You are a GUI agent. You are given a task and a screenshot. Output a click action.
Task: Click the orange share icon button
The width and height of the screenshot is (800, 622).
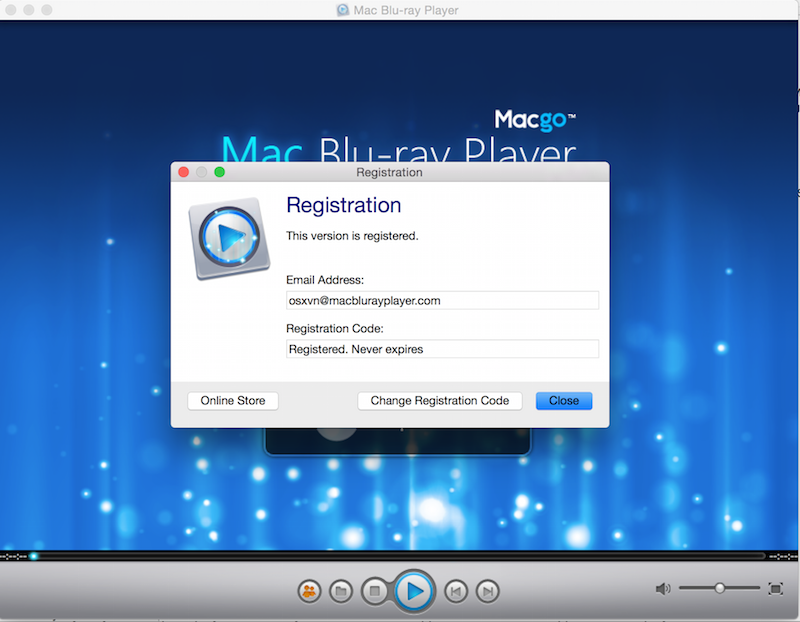[x=309, y=591]
